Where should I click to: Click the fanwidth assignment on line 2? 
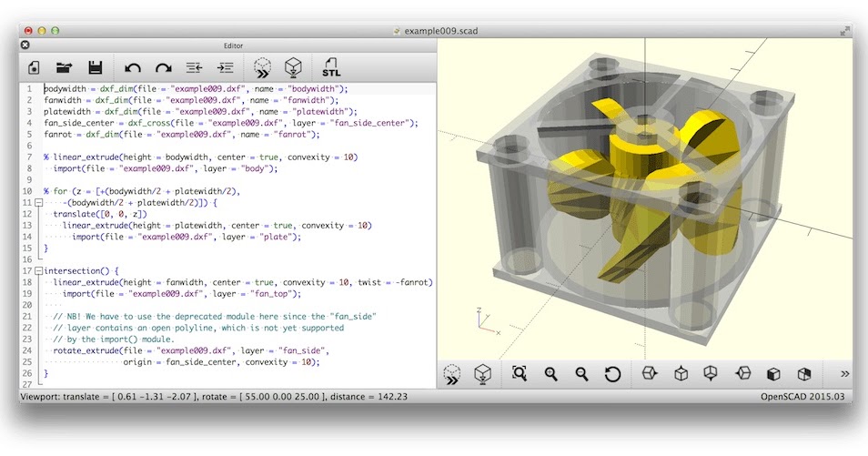pos(191,100)
